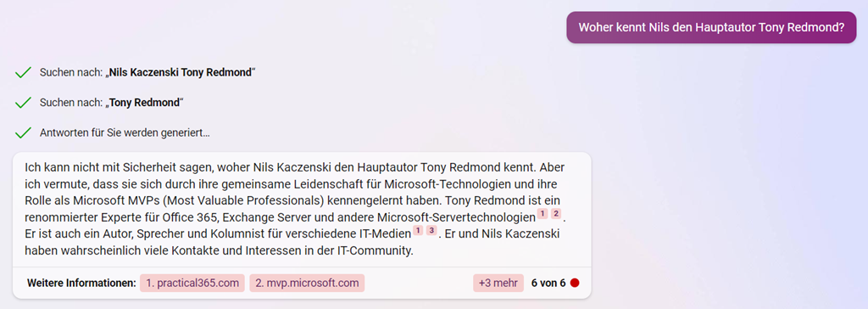Click the red dot turn-limit indicator
The height and width of the screenshot is (309, 868).
[x=575, y=283]
